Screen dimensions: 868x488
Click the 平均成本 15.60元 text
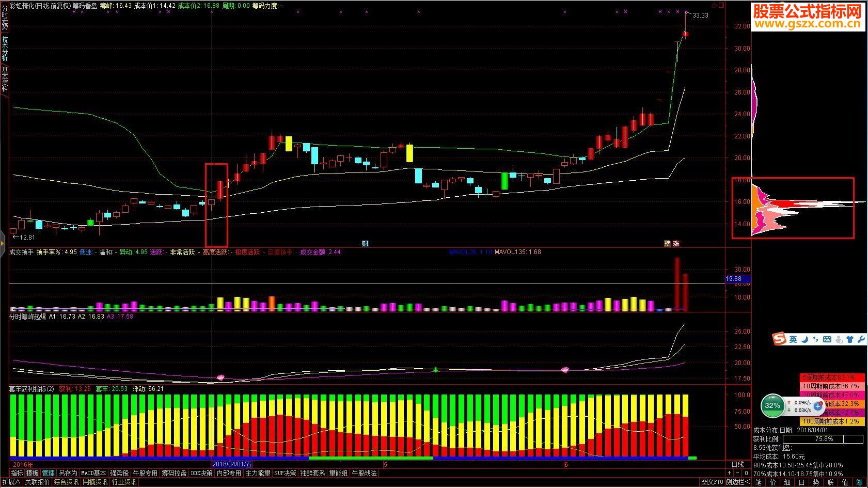click(779, 456)
